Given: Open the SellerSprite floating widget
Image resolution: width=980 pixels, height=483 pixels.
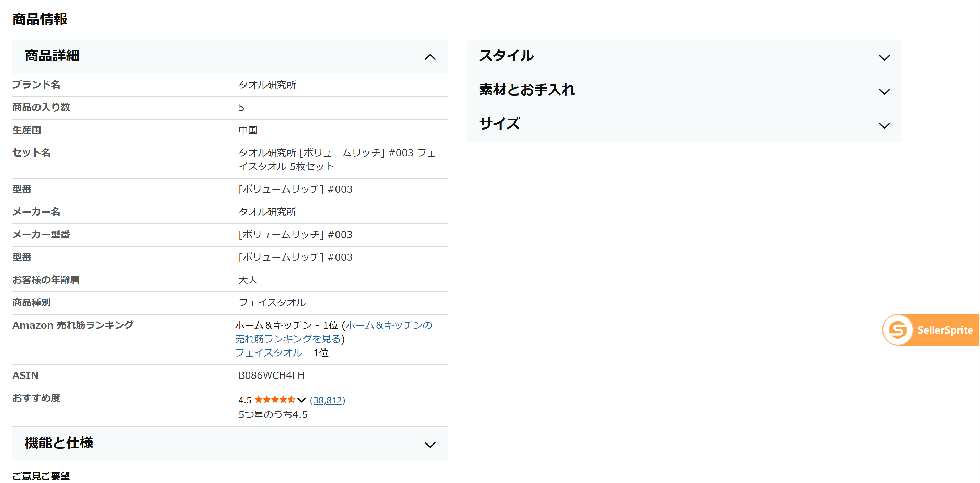Looking at the screenshot, I should coord(930,329).
